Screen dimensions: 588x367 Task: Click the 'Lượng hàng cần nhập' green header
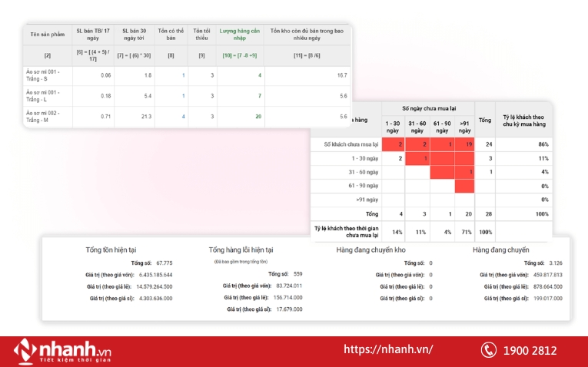click(241, 35)
